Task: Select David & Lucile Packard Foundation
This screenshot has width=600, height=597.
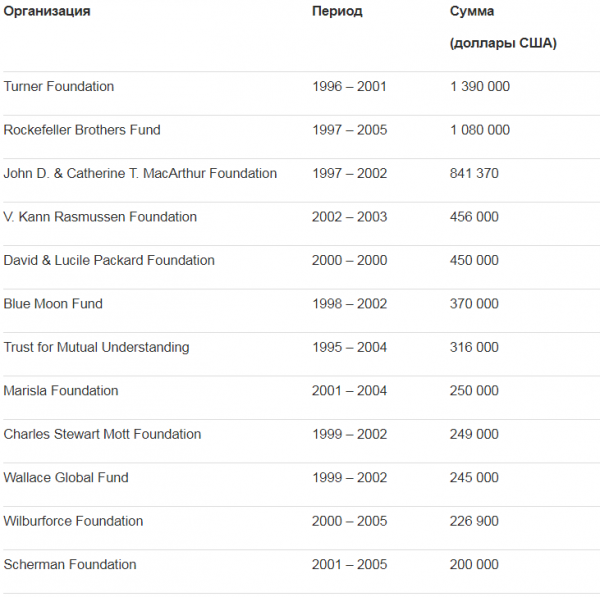Action: coord(109,261)
